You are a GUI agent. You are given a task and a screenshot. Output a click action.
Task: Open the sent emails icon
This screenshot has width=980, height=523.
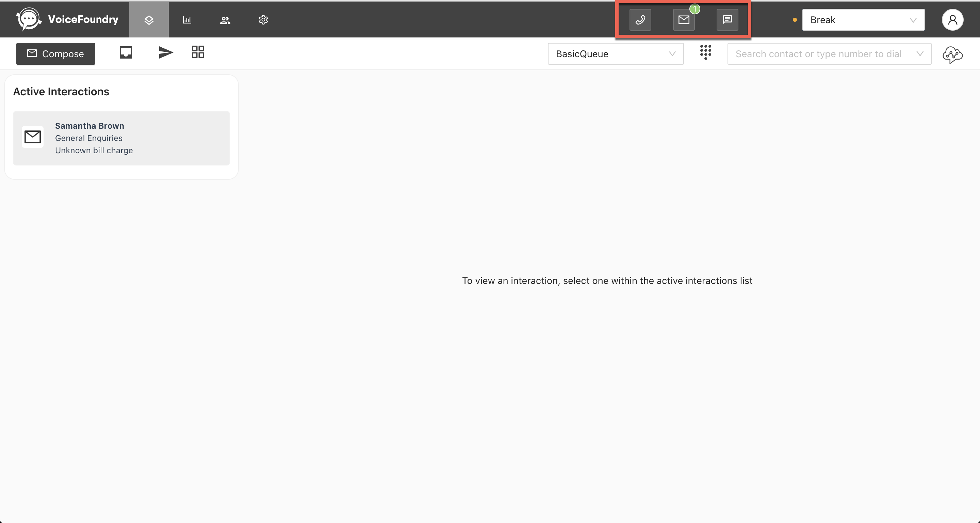point(165,52)
